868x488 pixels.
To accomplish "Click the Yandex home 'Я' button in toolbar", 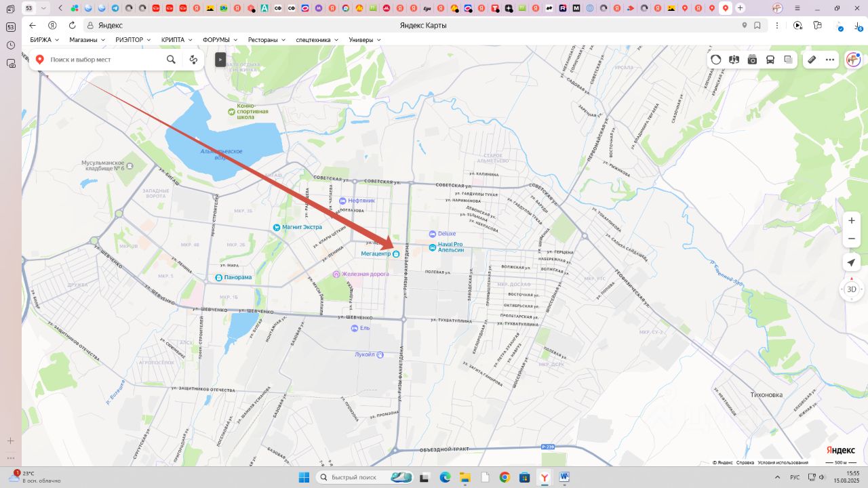I will [x=52, y=25].
